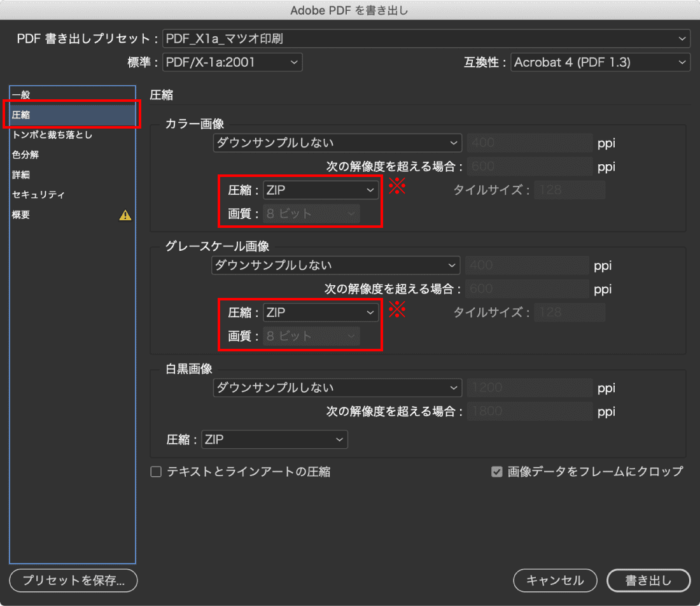This screenshot has width=700, height=606.
Task: Click 白黒画像 1800 ppi threshold field
Action: click(x=529, y=411)
